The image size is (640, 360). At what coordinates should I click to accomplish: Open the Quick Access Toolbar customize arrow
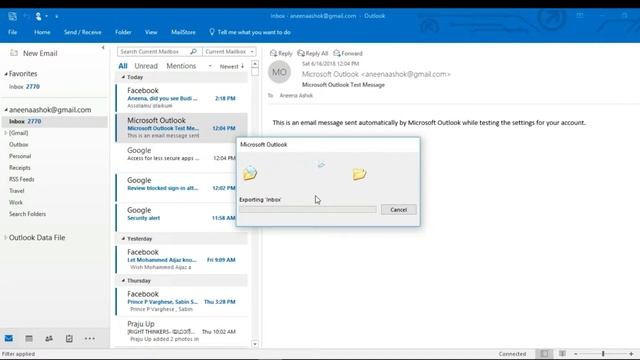point(56,16)
